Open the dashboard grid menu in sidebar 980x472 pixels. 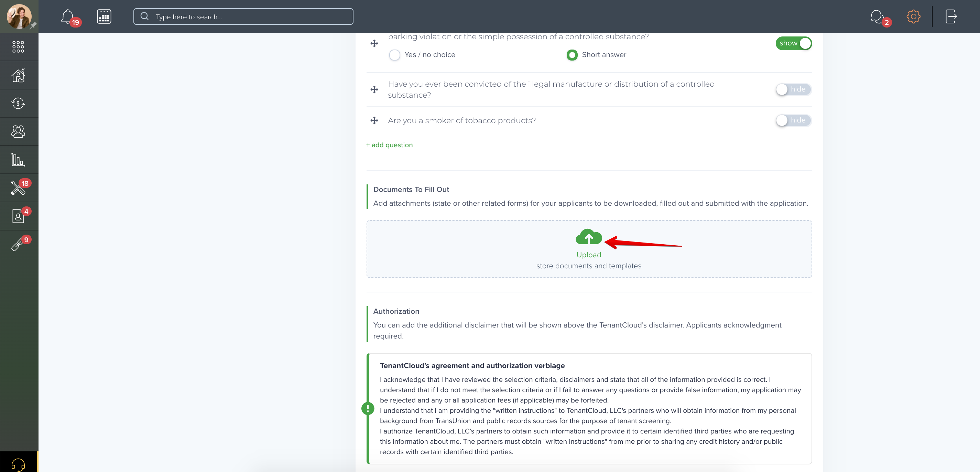[x=18, y=47]
